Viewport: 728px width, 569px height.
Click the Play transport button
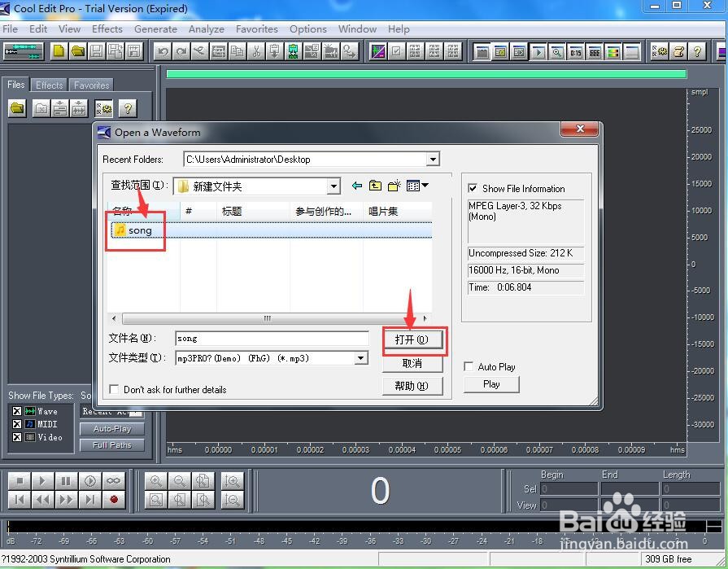point(43,481)
